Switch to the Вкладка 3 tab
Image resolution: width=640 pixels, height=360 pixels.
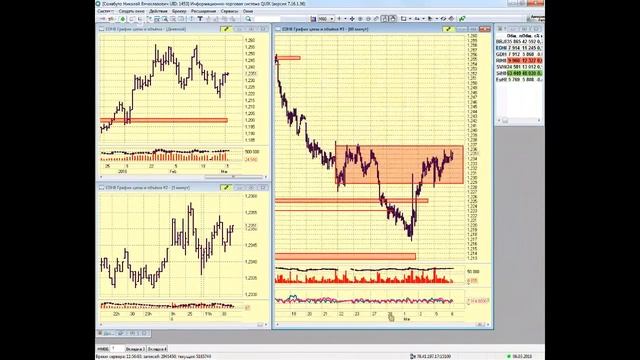click(135, 349)
